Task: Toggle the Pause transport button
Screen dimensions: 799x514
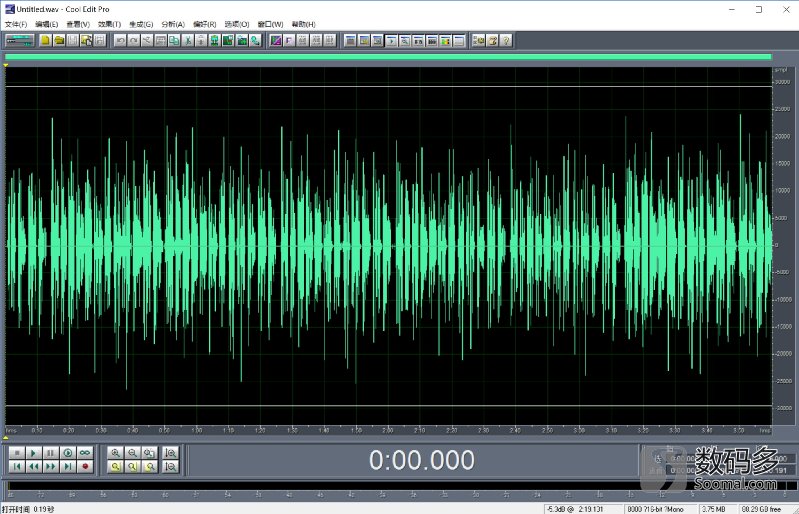Action: point(50,453)
